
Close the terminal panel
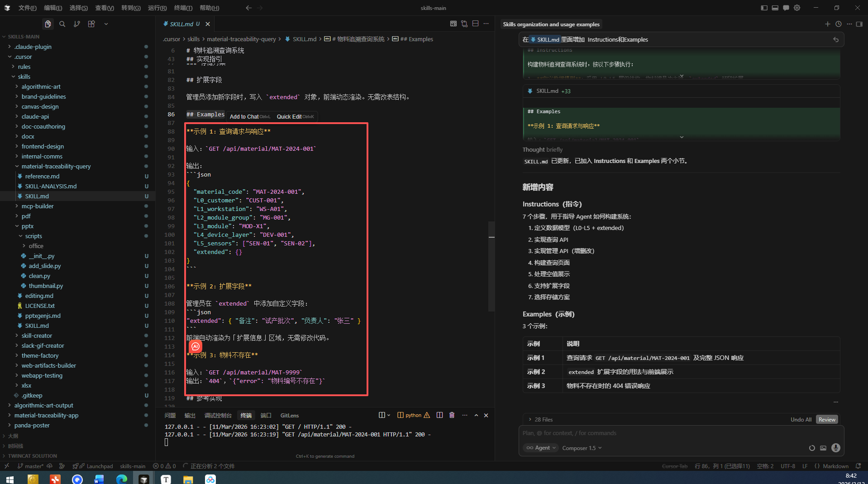[486, 415]
